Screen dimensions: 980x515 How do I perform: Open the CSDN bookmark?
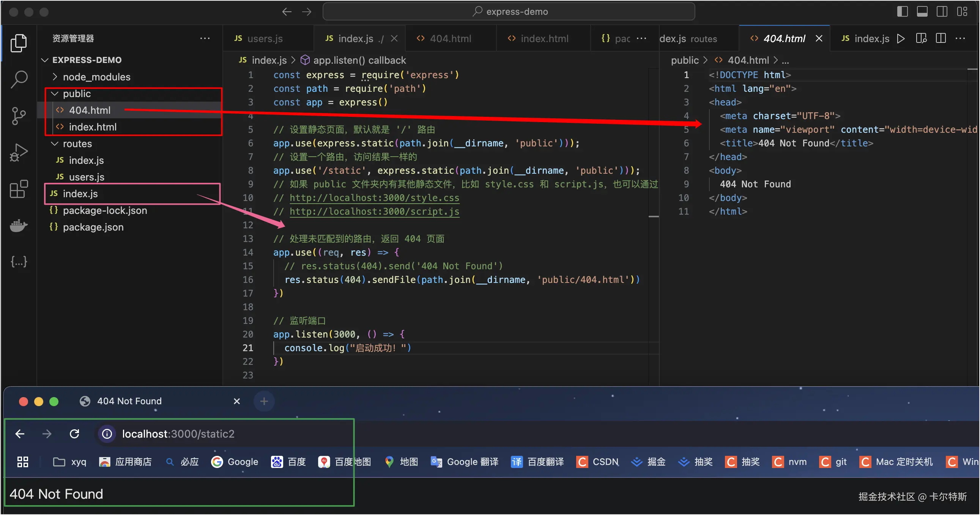point(599,462)
